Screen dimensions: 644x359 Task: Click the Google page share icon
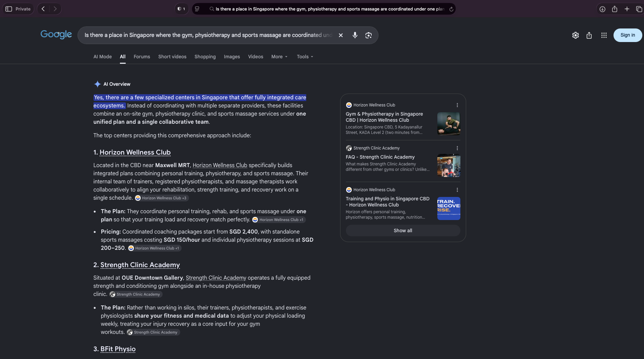pos(589,35)
